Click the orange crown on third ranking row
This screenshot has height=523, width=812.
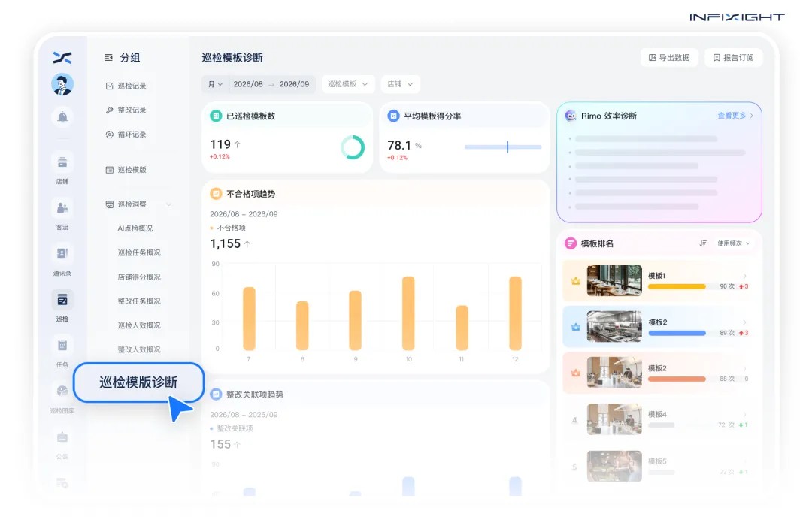pyautogui.click(x=575, y=373)
